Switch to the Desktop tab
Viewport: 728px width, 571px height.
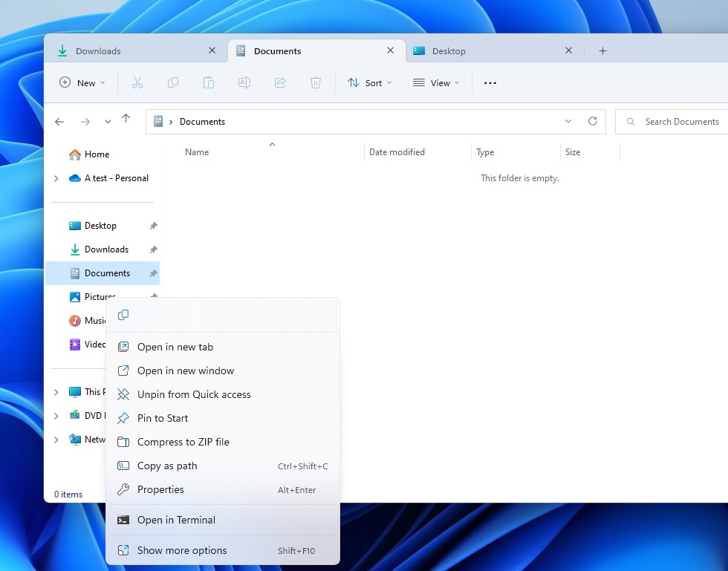(x=483, y=51)
